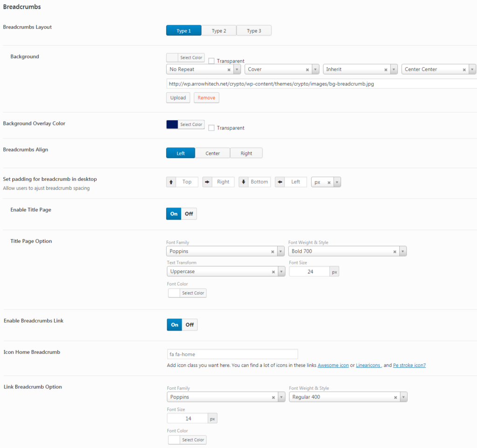This screenshot has width=477, height=448.
Task: Open the Awesome icon link
Action: (x=333, y=365)
